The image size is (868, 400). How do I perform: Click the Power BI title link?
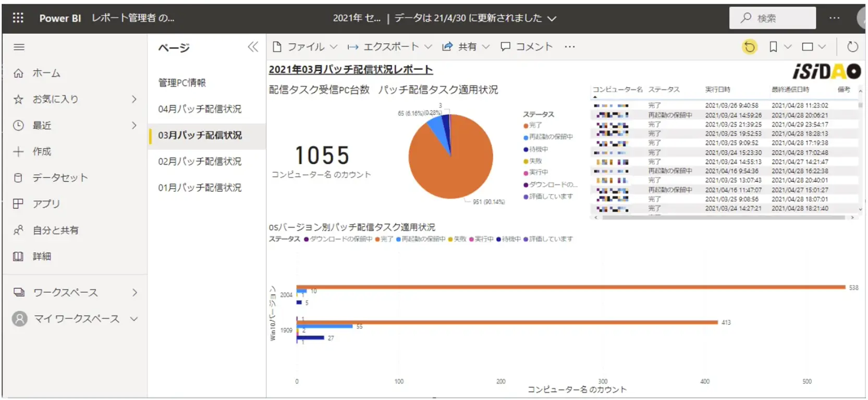(x=60, y=18)
